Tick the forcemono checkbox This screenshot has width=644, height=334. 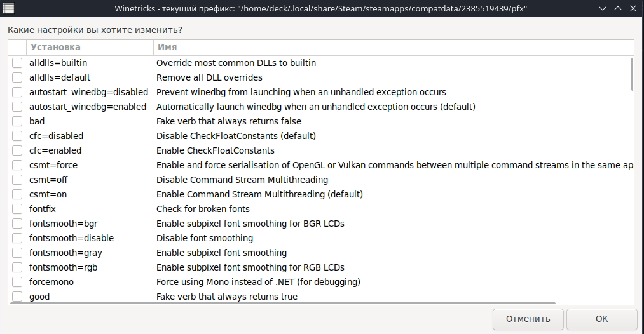(x=17, y=282)
